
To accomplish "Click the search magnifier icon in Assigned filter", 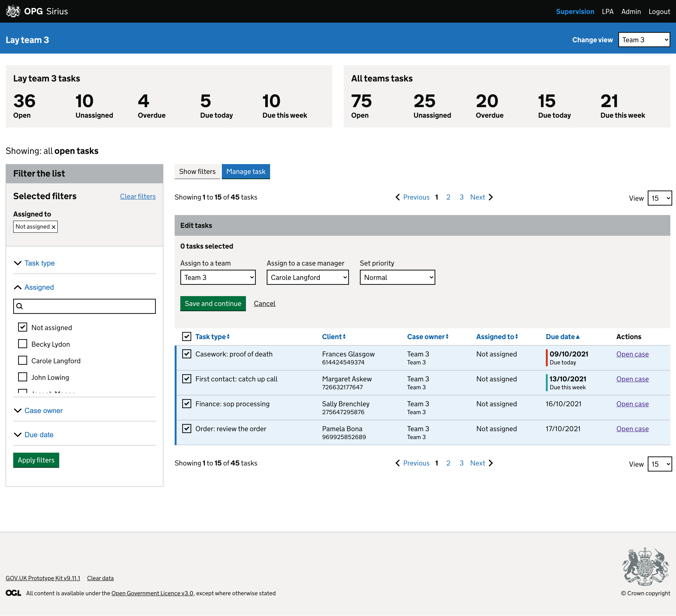I will click(x=20, y=306).
